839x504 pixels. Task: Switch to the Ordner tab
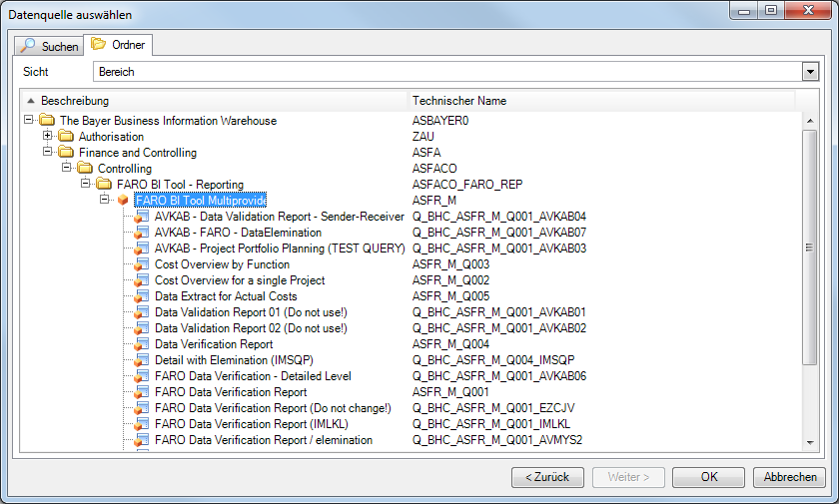[118, 44]
